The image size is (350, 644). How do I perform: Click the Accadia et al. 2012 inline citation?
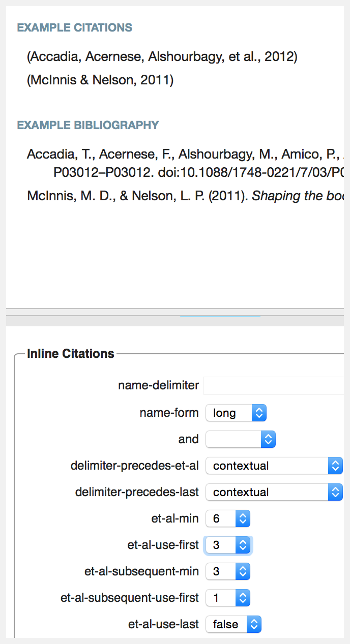[162, 57]
